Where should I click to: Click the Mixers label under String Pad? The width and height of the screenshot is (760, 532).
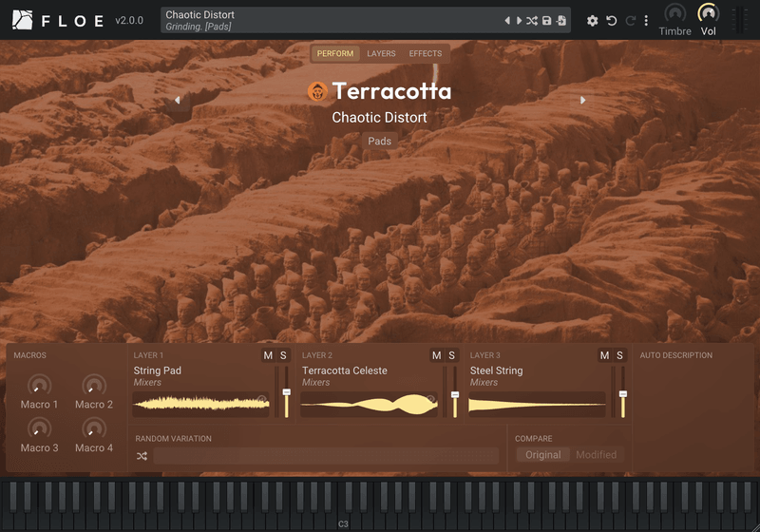tap(147, 382)
